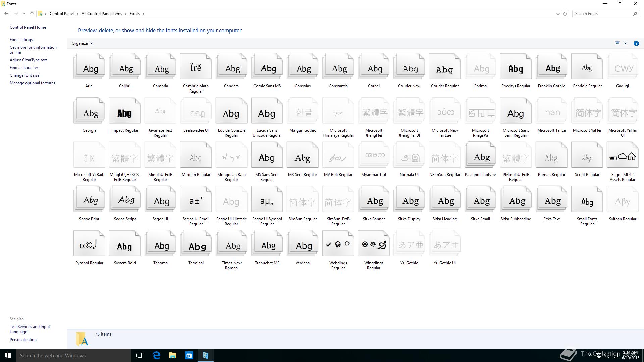The height and width of the screenshot is (362, 644).
Task: Click the refresh button in address bar
Action: pos(565,14)
